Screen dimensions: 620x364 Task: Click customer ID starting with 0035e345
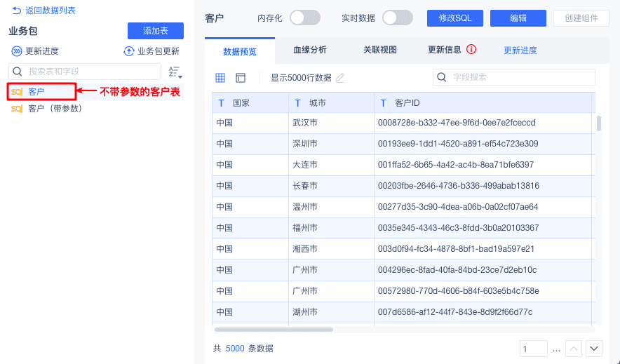tap(458, 228)
